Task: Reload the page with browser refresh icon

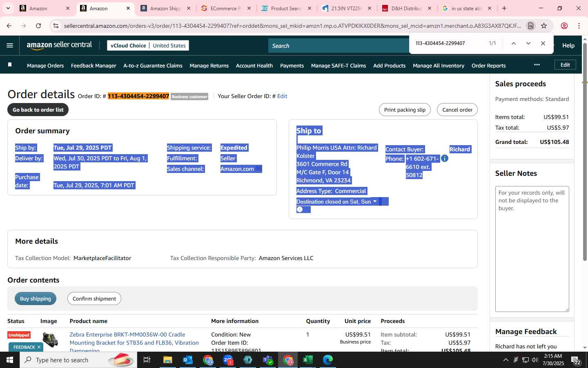Action: pyautogui.click(x=38, y=26)
